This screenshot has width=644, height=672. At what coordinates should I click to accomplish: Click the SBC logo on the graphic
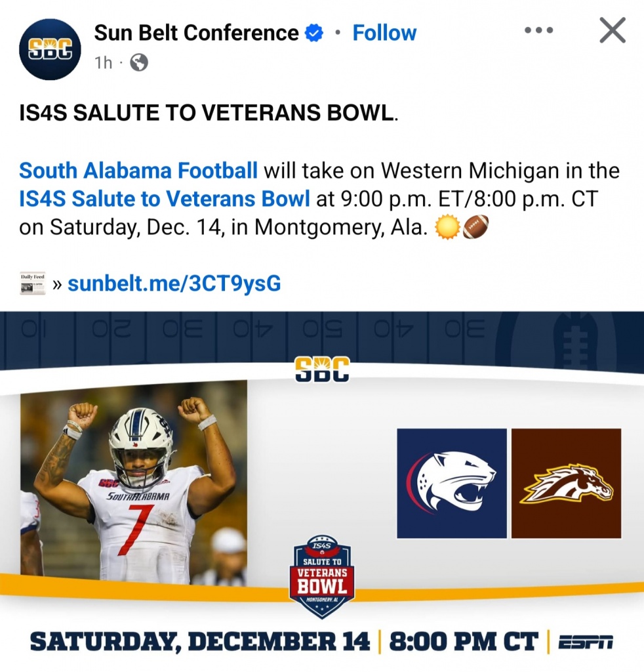322,369
